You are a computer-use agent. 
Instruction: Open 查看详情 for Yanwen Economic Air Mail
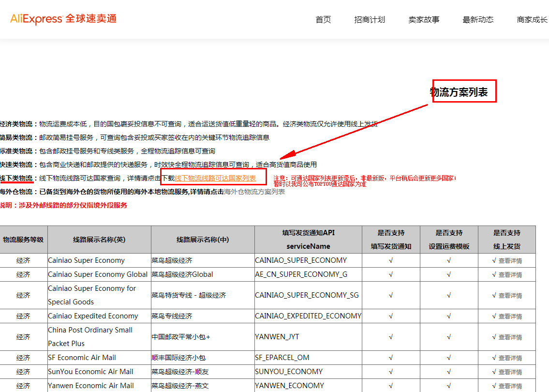[x=510, y=386]
